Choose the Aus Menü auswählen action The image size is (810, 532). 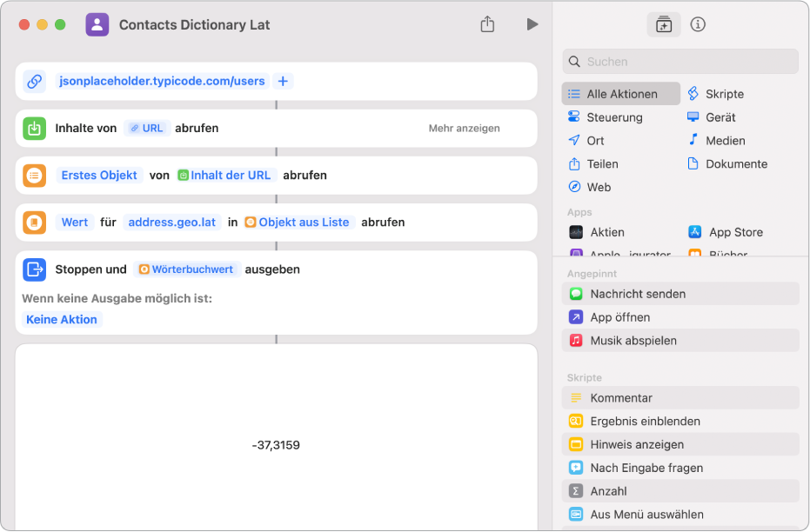point(680,515)
